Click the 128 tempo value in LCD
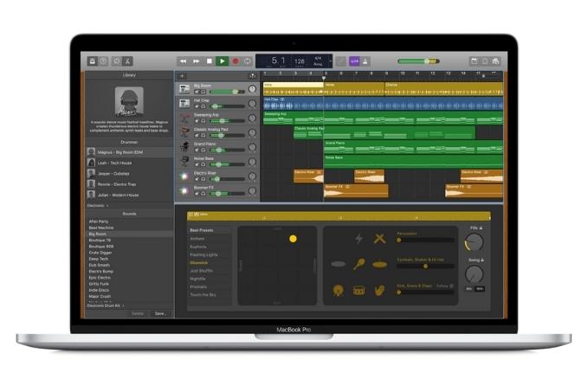The height and width of the screenshot is (392, 588). (300, 61)
